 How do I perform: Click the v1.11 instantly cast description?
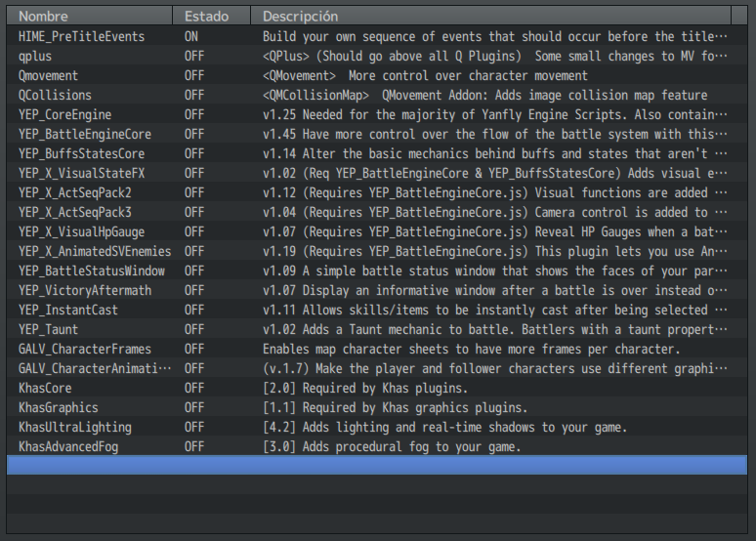point(494,310)
